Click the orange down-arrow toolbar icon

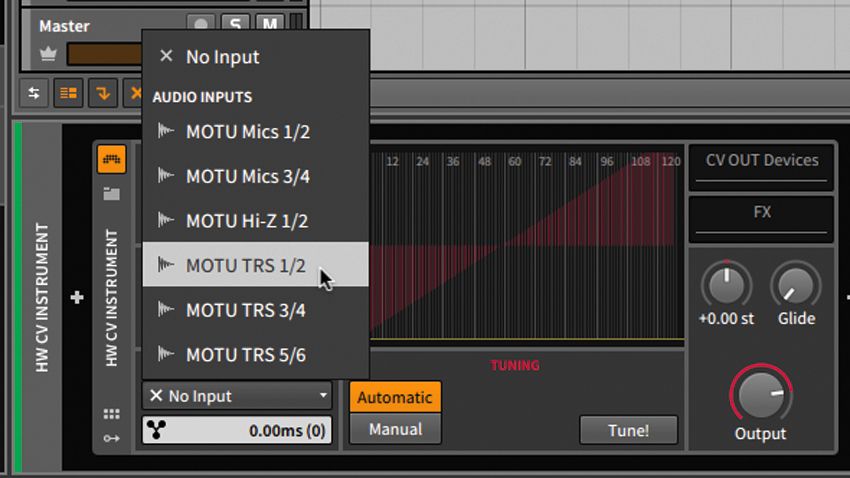click(x=102, y=93)
